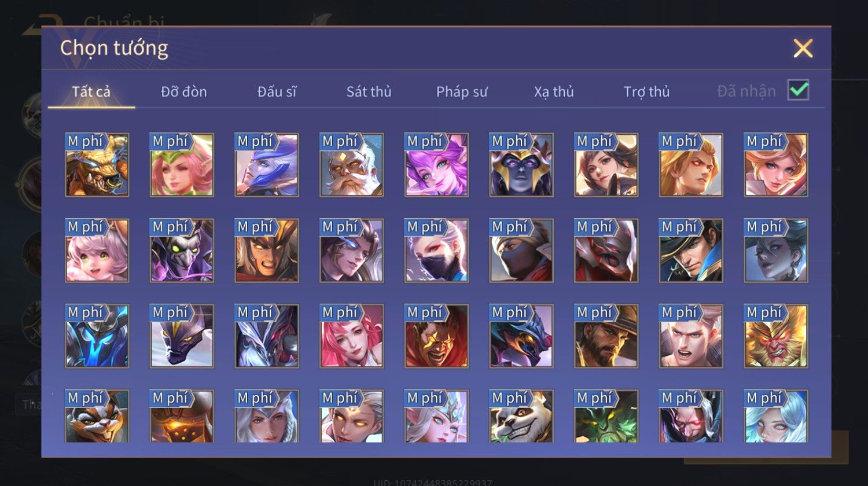
Task: Select the golden horned beast hero
Action: coord(97,165)
